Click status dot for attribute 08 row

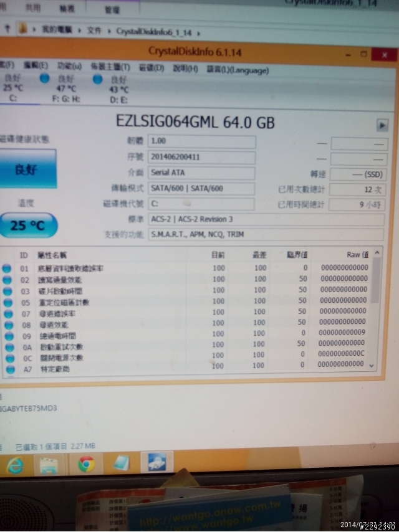coord(9,325)
